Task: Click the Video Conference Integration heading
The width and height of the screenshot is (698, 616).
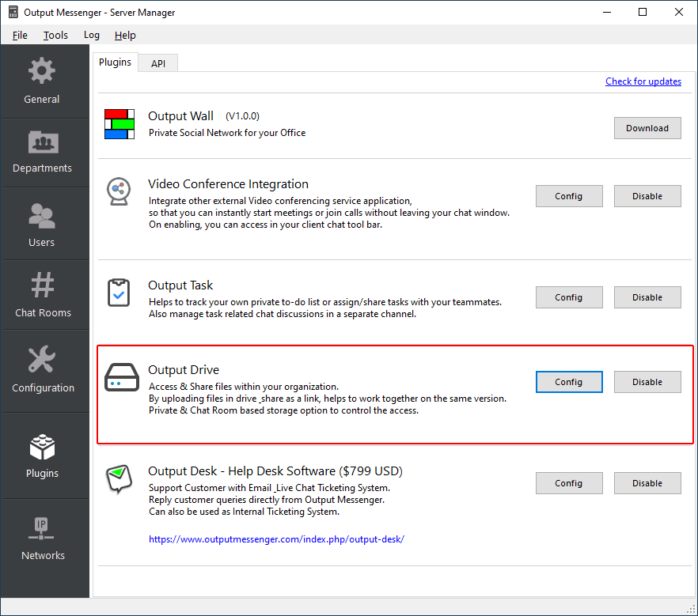Action: (229, 184)
